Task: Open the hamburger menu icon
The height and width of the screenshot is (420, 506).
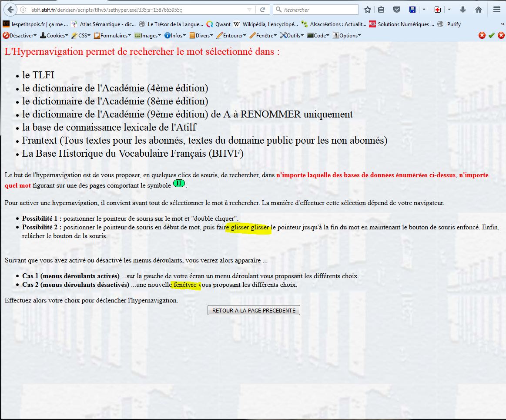Action: [x=496, y=10]
